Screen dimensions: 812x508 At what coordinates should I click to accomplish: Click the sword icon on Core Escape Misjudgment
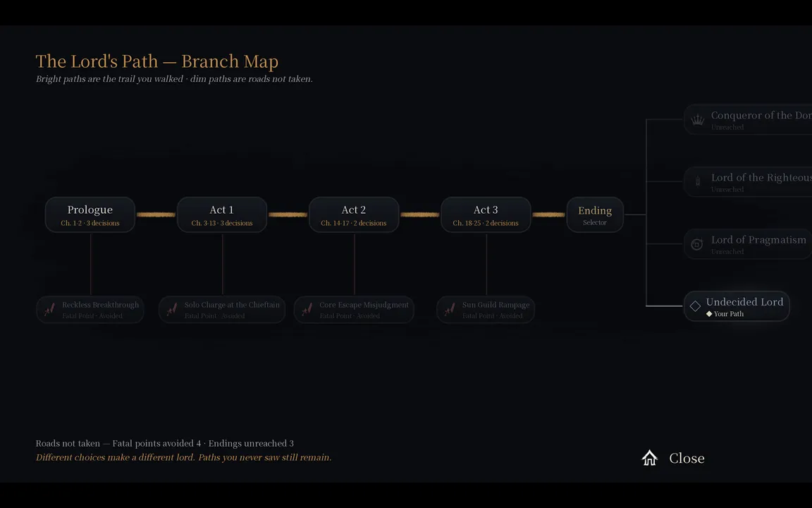coord(307,310)
